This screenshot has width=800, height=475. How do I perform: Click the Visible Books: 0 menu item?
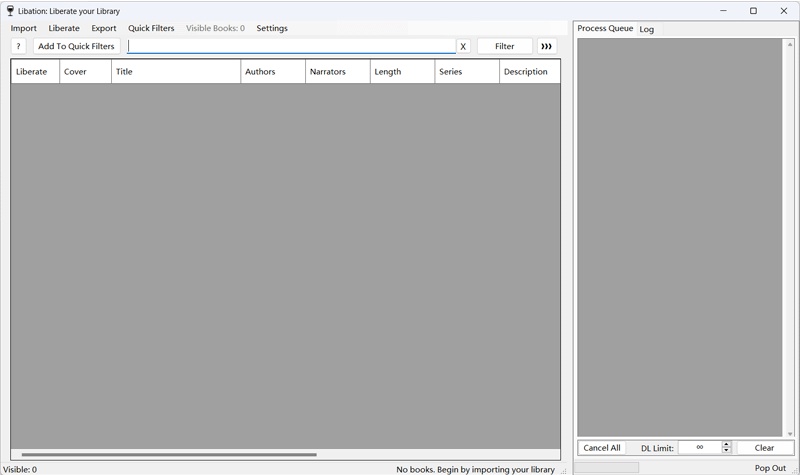pos(215,28)
